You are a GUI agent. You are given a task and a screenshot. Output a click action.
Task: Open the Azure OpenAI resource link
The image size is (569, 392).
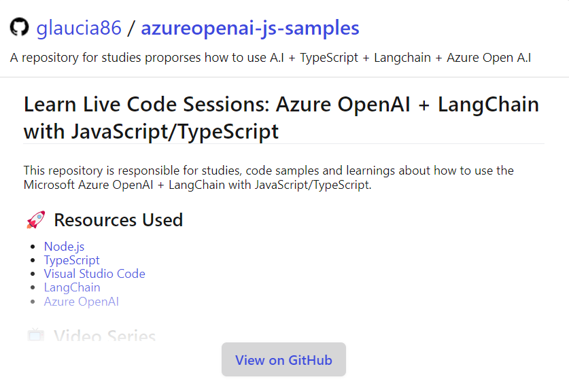pyautogui.click(x=82, y=302)
